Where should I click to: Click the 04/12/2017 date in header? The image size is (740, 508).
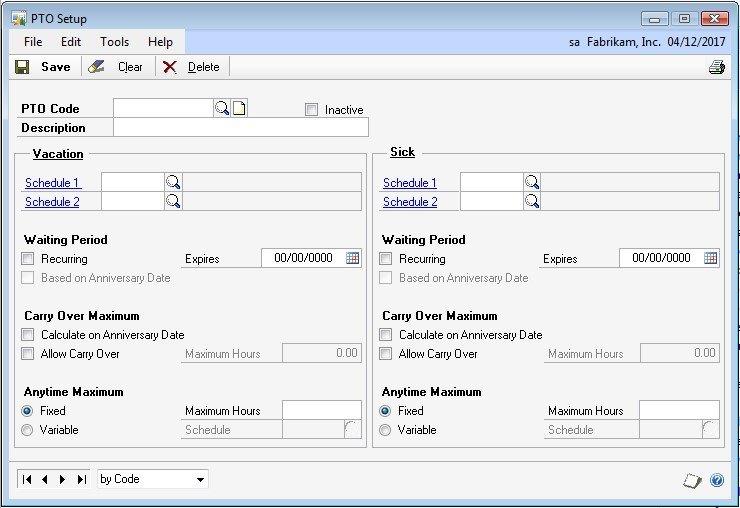696,42
